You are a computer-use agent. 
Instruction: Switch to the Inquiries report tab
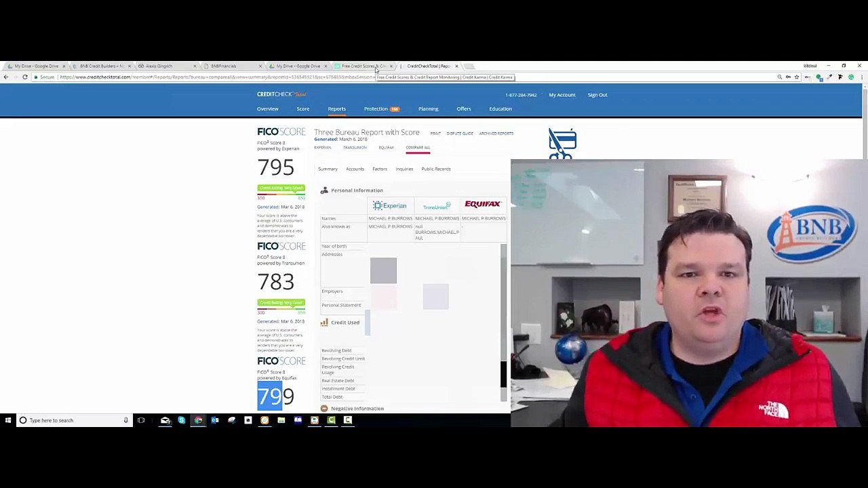[x=404, y=169]
